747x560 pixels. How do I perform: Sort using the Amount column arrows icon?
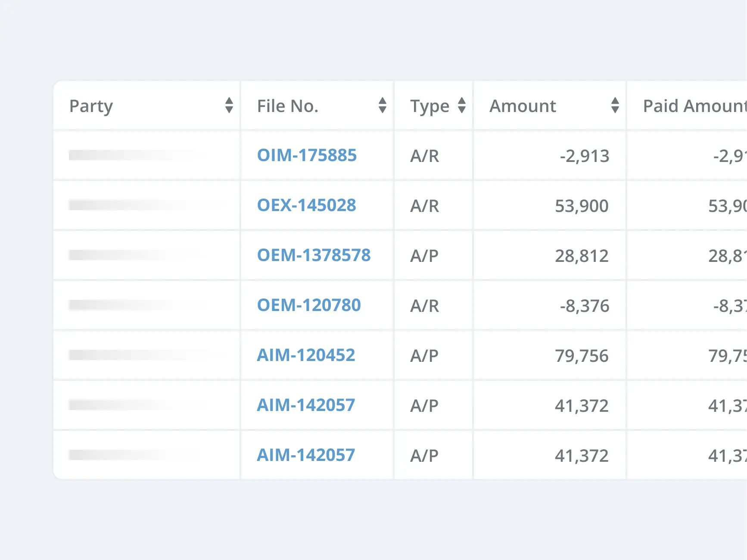pos(615,106)
